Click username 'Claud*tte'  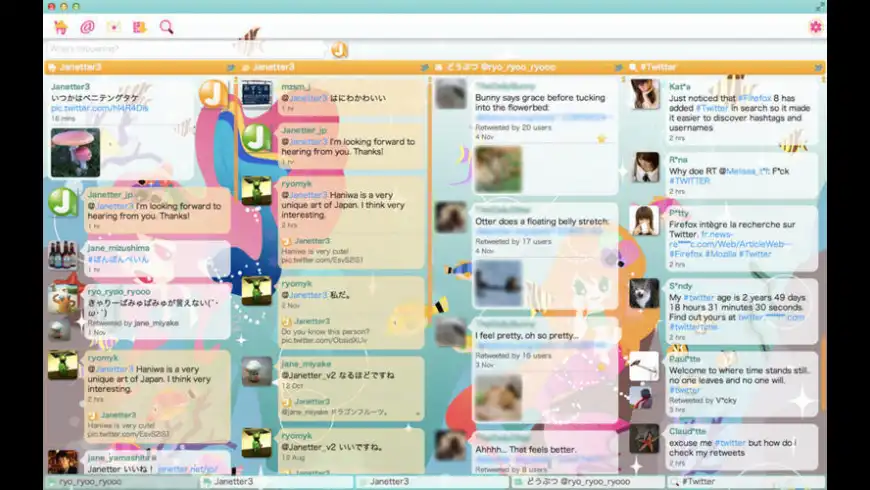click(x=687, y=431)
